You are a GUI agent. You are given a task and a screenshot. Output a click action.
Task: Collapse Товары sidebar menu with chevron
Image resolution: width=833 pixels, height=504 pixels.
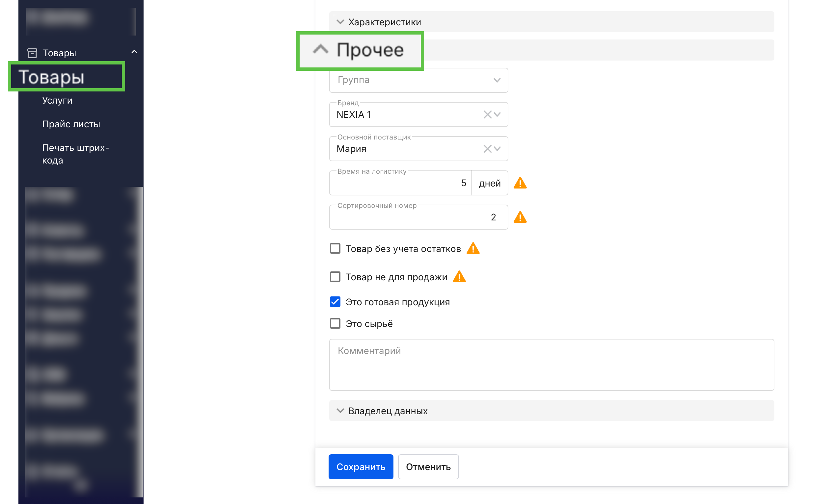[x=134, y=52]
